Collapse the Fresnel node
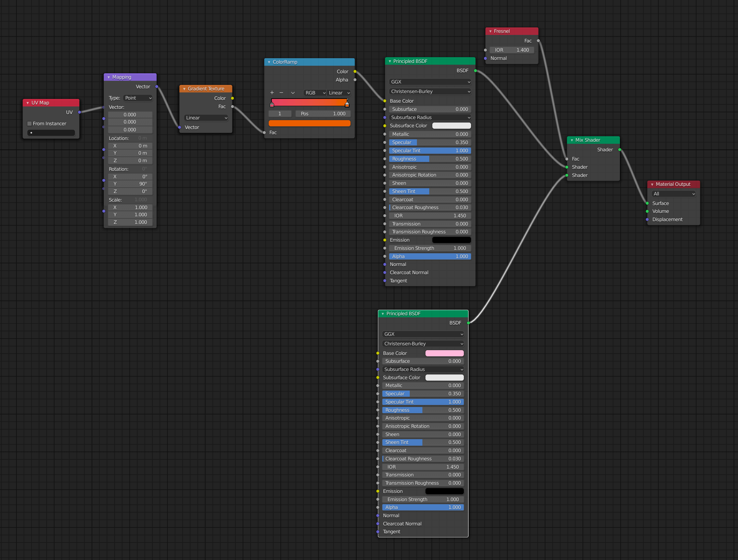738x560 pixels. [x=491, y=31]
